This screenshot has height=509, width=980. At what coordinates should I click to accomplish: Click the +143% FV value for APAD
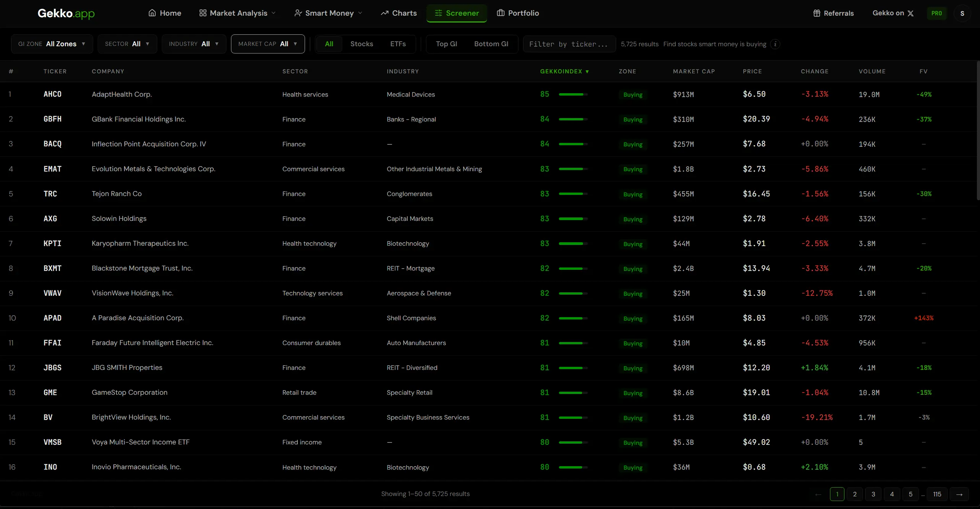923,318
